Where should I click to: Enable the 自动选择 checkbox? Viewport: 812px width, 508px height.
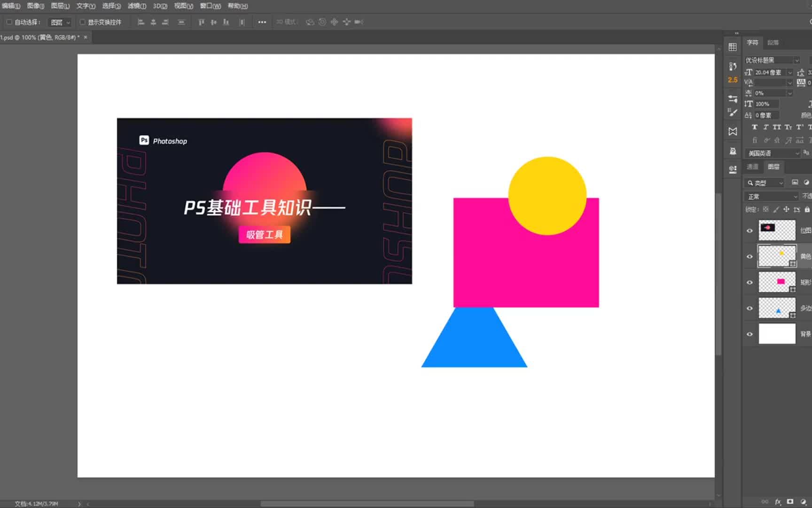pos(9,22)
